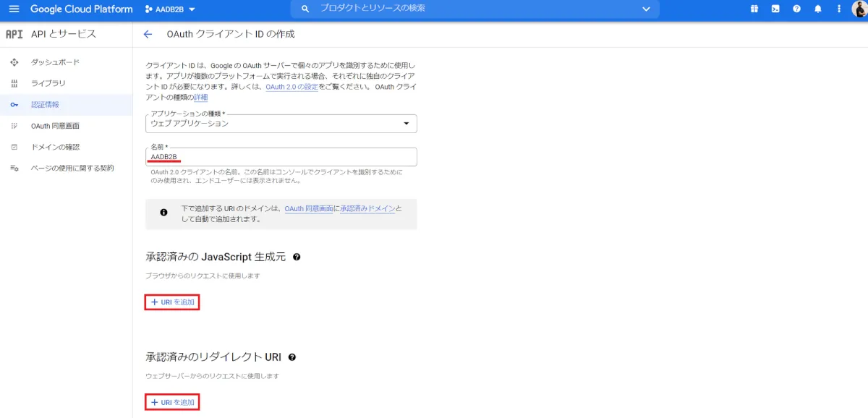This screenshot has height=418, width=868.
Task: Click the search magnifier icon
Action: click(x=305, y=9)
